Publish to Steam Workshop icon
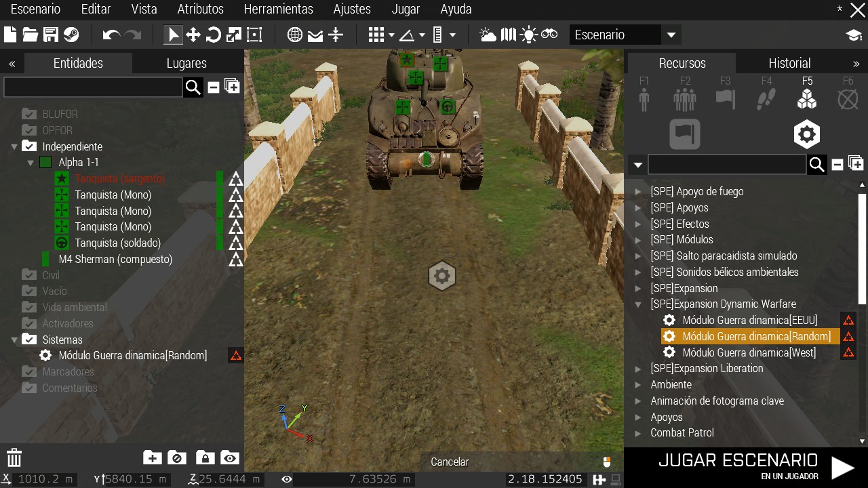868x488 pixels. (71, 35)
